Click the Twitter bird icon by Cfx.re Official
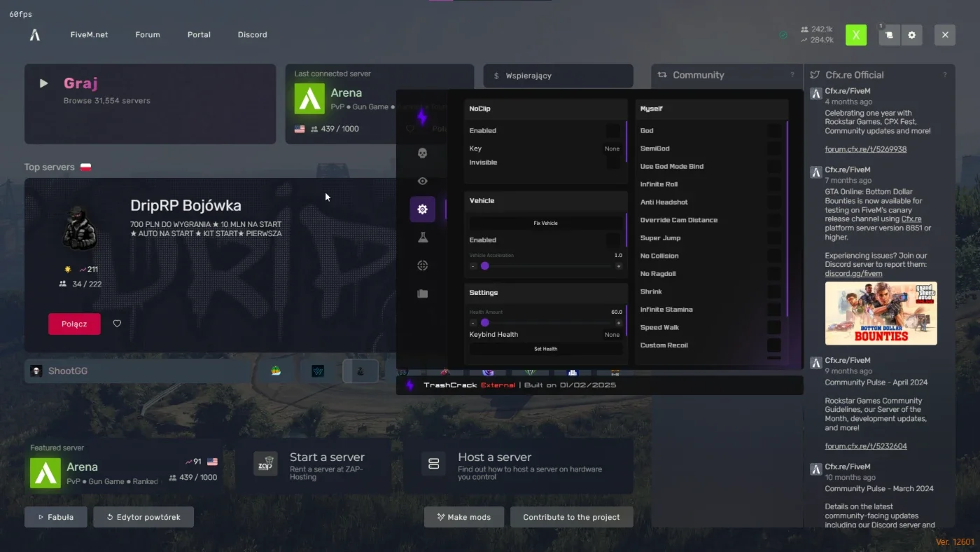Viewport: 980px width, 552px height. (815, 75)
